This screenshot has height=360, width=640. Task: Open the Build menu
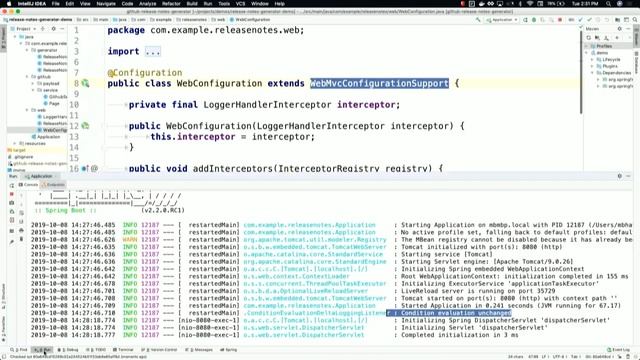tap(192, 4)
